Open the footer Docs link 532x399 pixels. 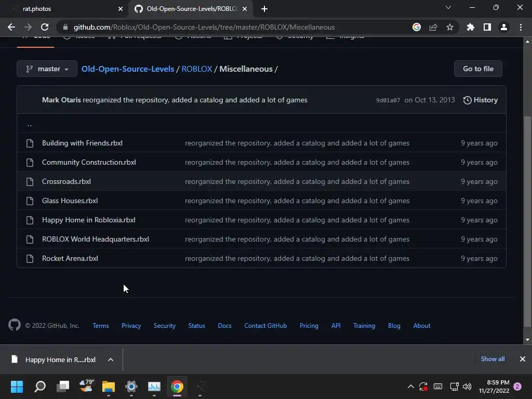coord(224,326)
